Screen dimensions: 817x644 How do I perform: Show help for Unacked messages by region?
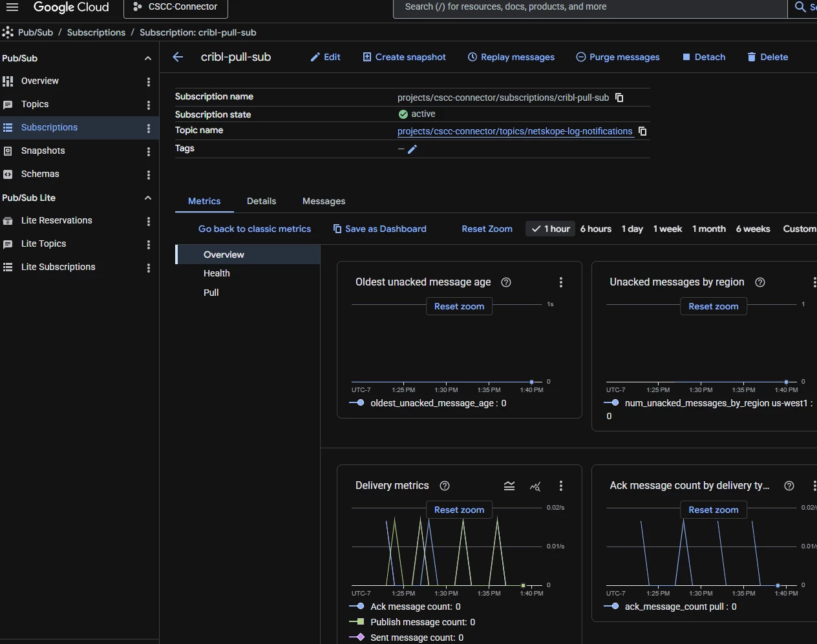point(760,282)
